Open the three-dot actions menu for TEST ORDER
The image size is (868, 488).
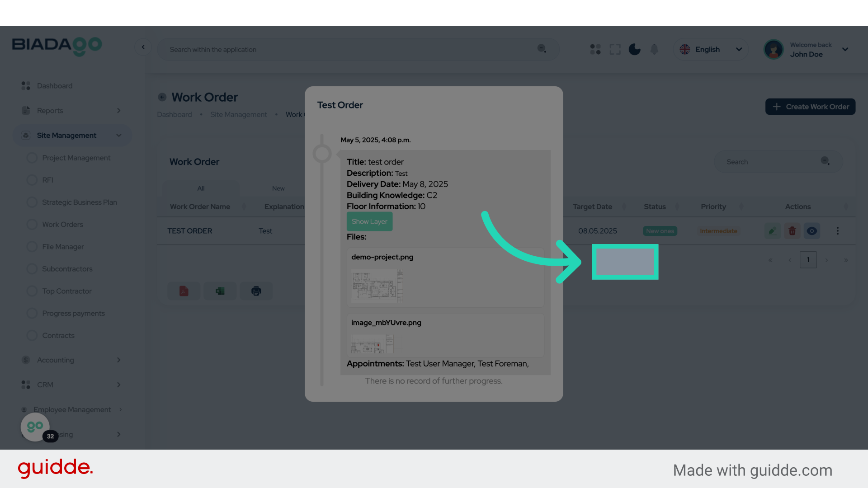pyautogui.click(x=838, y=231)
